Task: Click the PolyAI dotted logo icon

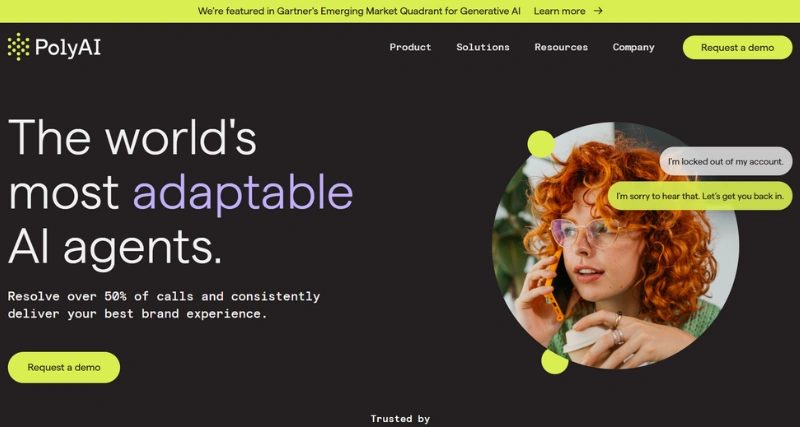Action: tap(19, 47)
